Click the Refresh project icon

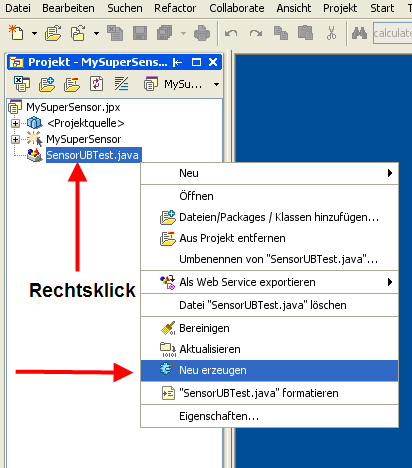click(96, 84)
